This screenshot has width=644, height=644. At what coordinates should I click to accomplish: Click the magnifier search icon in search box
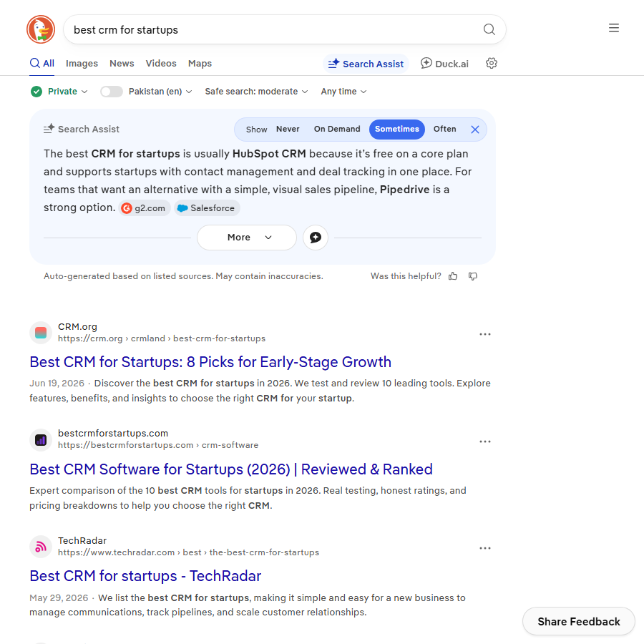click(x=489, y=29)
